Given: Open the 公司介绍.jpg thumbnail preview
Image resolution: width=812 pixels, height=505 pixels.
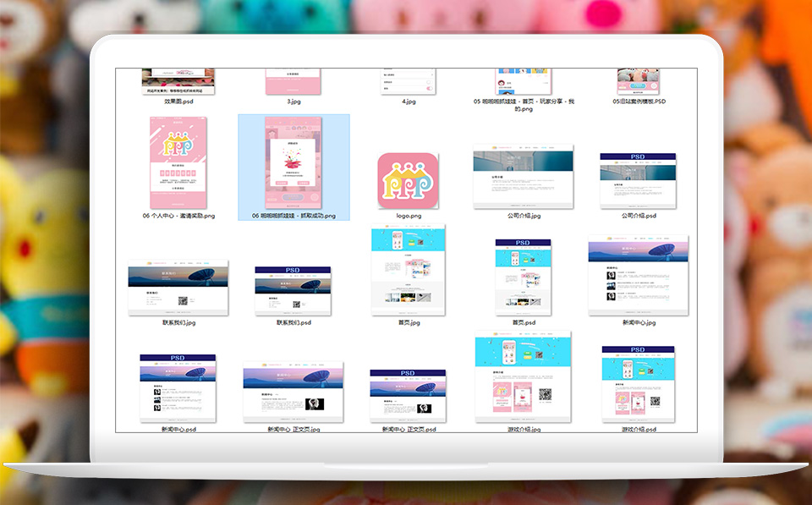Looking at the screenshot, I should (523, 177).
